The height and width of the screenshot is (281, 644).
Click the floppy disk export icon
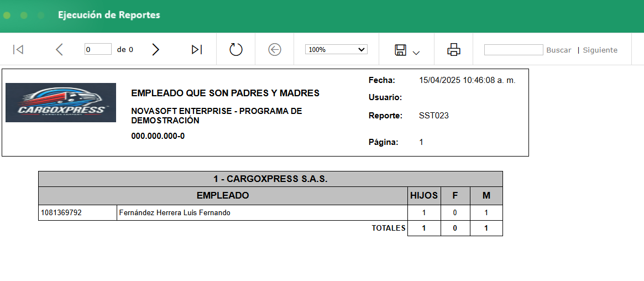point(400,50)
